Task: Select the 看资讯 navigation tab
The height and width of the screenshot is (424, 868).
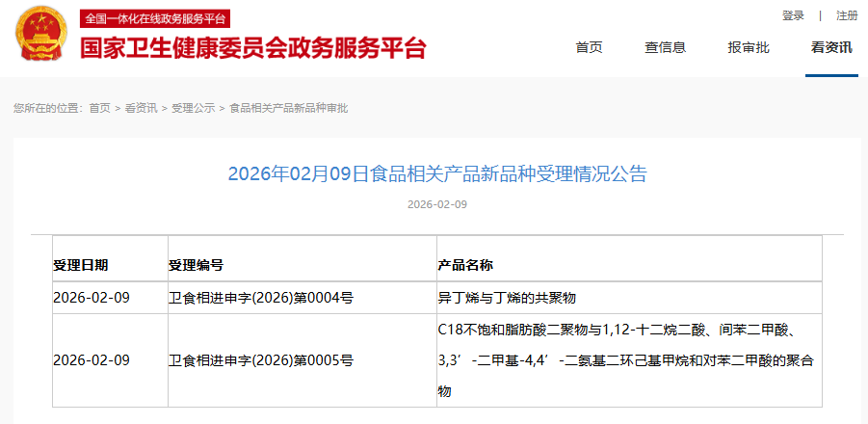Action: tap(831, 47)
